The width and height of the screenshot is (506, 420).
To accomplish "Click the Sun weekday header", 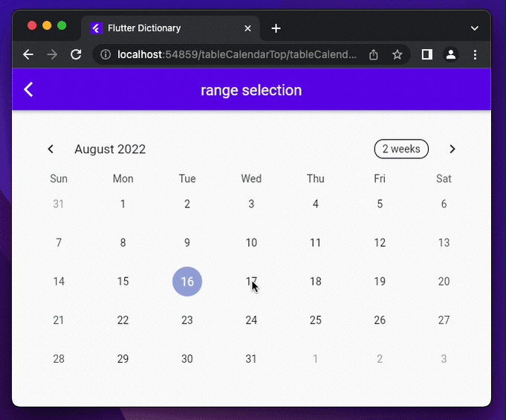I will (59, 178).
